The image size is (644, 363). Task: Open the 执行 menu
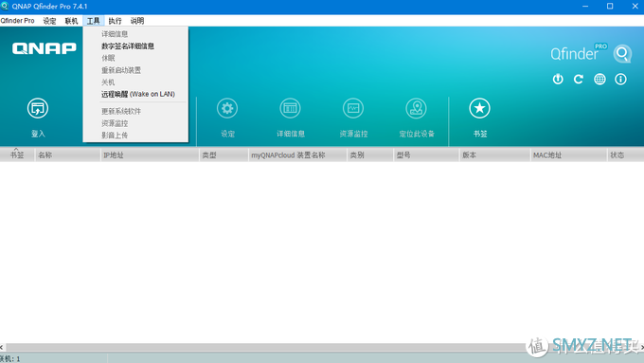[115, 21]
